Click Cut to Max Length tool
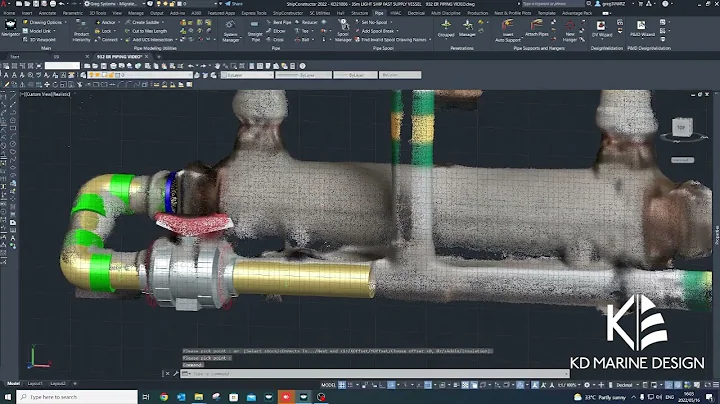Viewport: 720px width, 404px height. pyautogui.click(x=146, y=31)
